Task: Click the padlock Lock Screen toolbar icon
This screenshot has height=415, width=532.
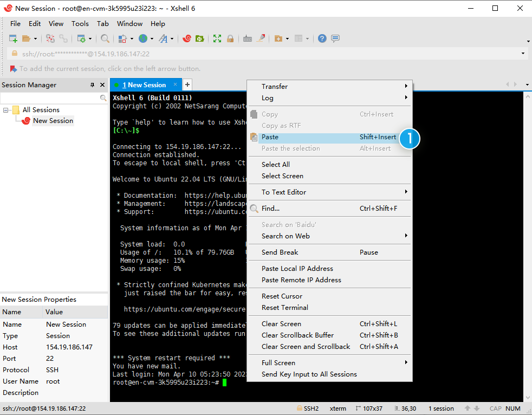Action: tap(230, 38)
